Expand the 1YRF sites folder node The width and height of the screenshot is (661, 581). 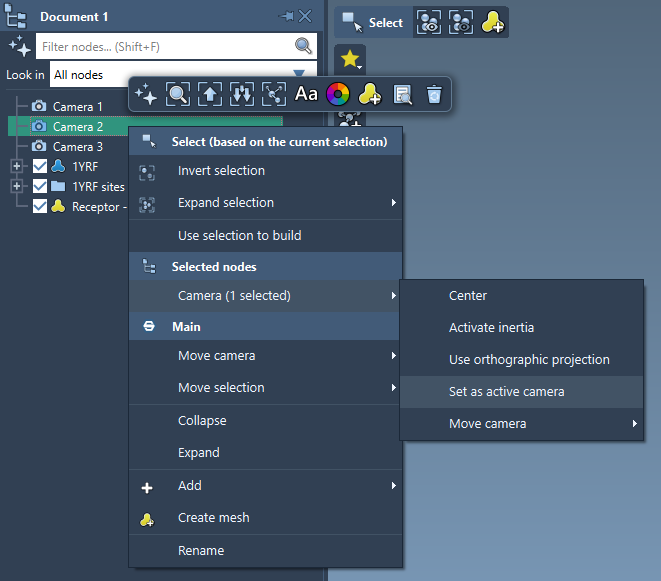[x=16, y=187]
